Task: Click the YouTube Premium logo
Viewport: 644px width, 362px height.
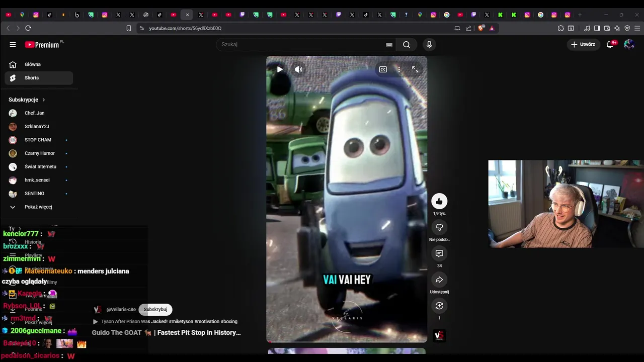Action: [x=42, y=45]
